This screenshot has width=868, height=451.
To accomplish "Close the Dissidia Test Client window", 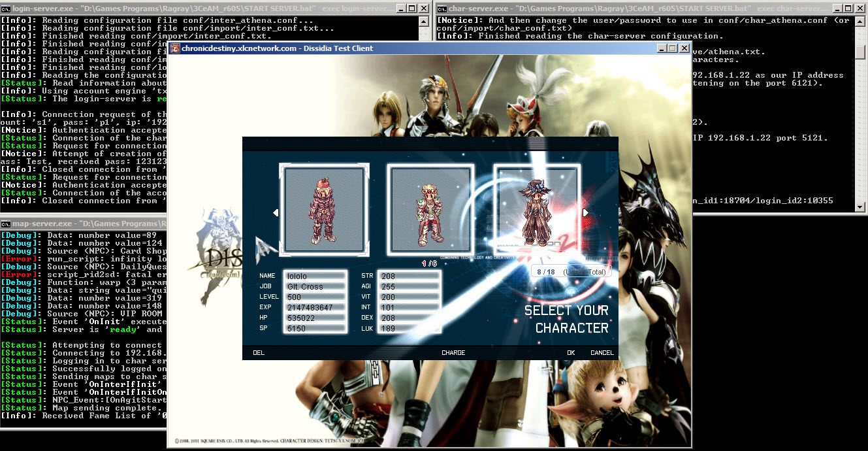I will click(684, 48).
